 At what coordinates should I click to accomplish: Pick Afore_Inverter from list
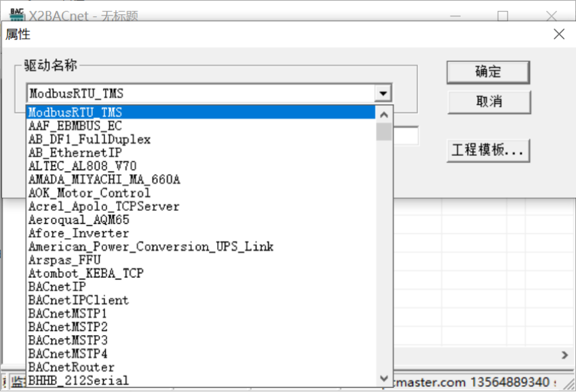[201, 233]
